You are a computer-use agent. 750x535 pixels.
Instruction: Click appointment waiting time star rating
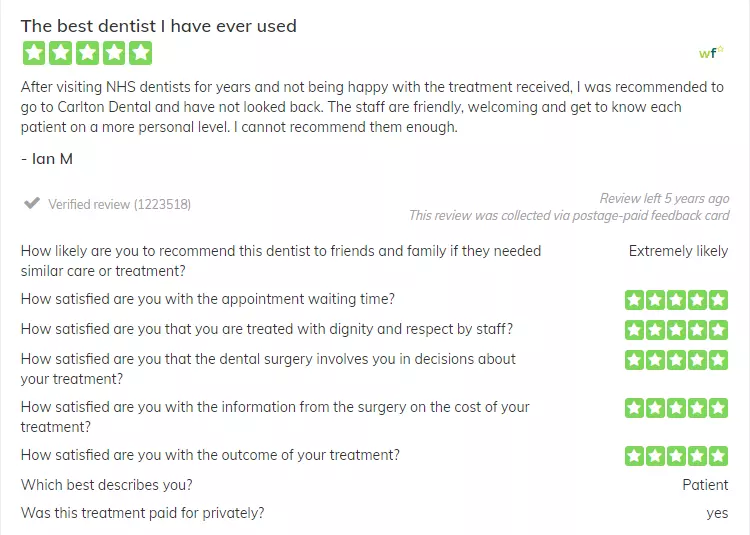676,300
